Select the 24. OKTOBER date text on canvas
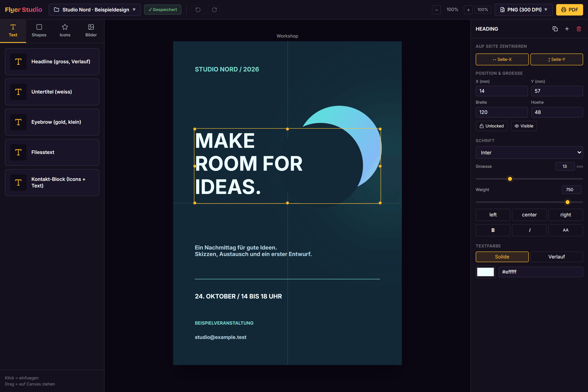This screenshot has height=392, width=588. (x=238, y=296)
